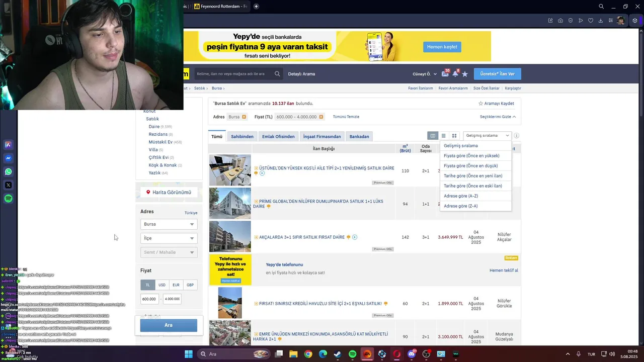Open a new browser tab with plus
The height and width of the screenshot is (362, 644).
256,7
